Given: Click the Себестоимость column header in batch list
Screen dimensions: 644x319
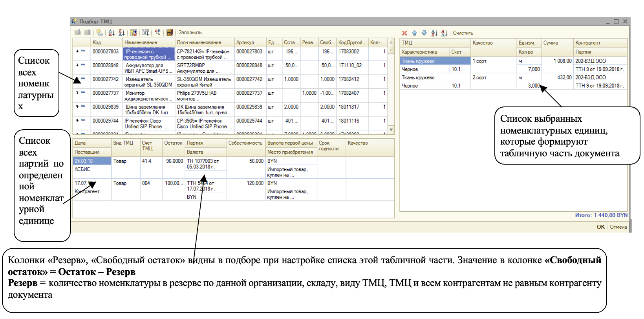Looking at the screenshot, I should point(245,143).
